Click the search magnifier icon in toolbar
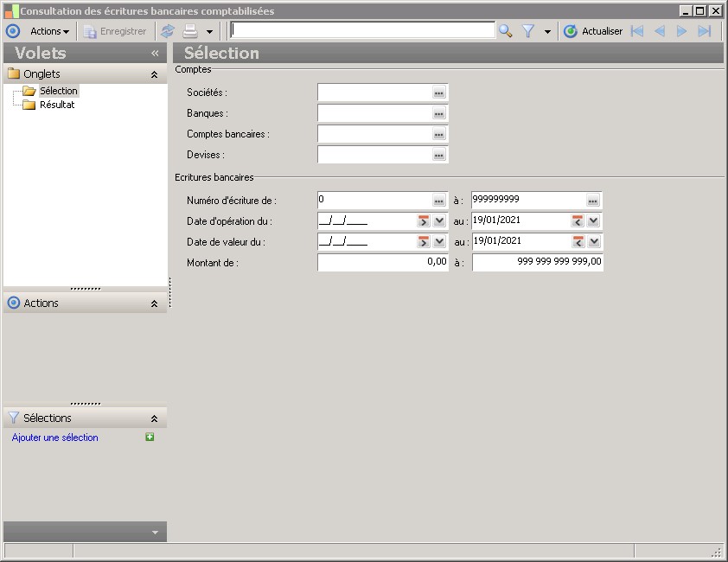 [506, 31]
